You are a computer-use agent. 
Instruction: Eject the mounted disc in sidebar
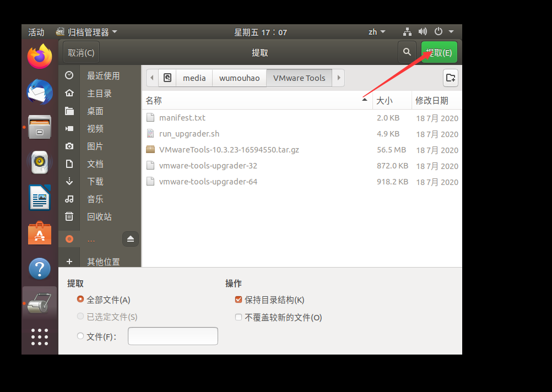pos(130,239)
